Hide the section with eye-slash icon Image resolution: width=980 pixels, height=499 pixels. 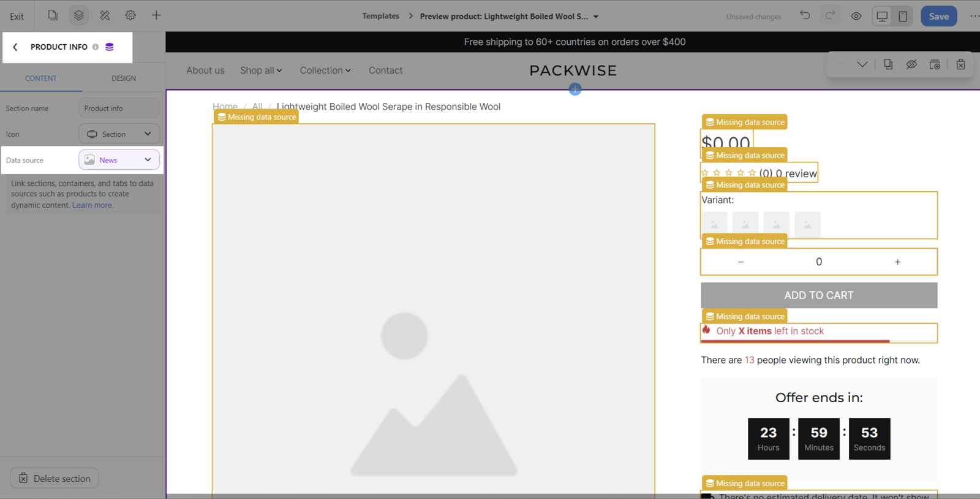[x=911, y=64]
